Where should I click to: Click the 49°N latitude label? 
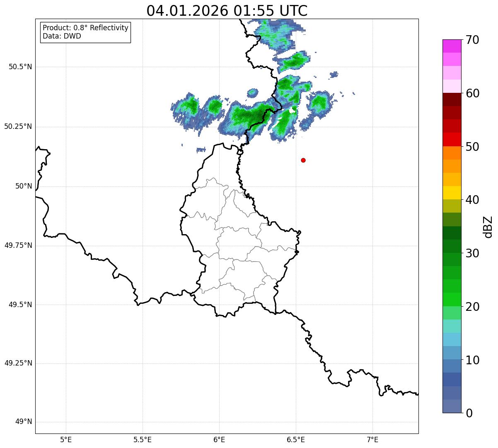coord(24,422)
